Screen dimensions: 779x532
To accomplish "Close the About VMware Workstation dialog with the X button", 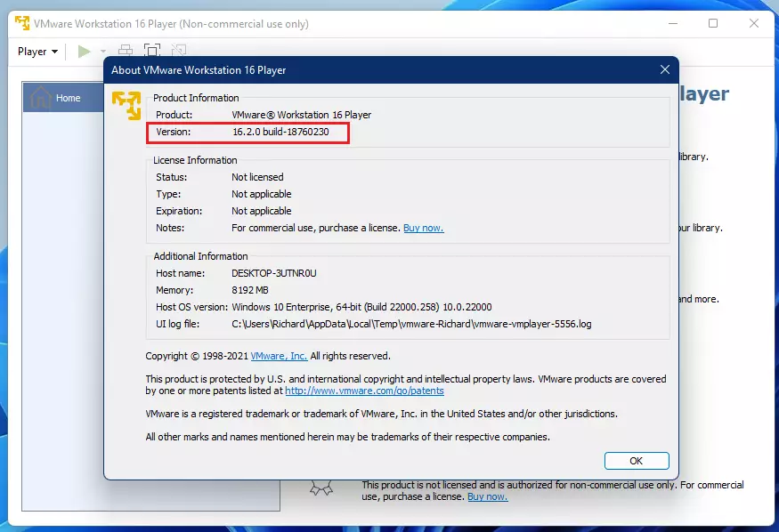I will pos(665,70).
